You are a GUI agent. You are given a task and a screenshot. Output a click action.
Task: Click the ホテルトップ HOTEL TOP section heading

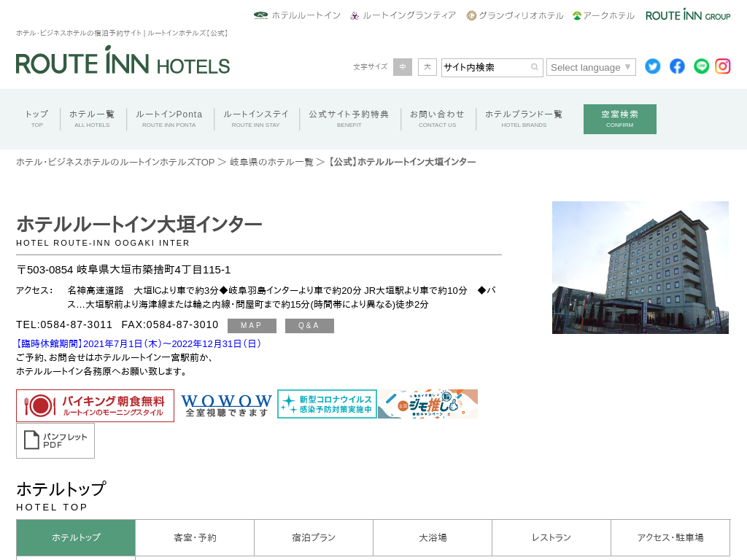tap(61, 496)
